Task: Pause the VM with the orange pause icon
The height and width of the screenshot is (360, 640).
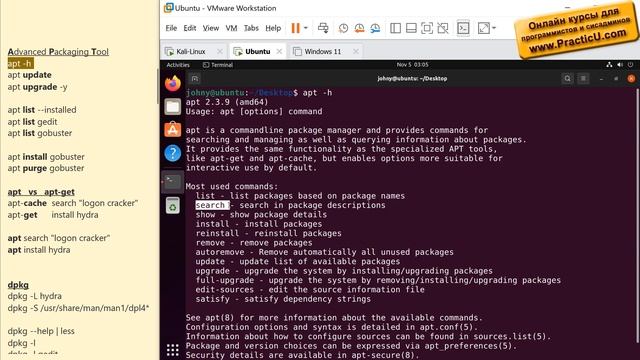Action: point(296,28)
